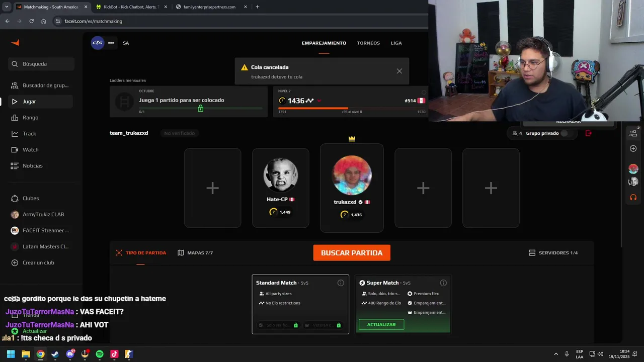Viewport: 644px width, 362px height.
Task: Open the MAPAS 7/7 tab
Action: tap(195, 253)
